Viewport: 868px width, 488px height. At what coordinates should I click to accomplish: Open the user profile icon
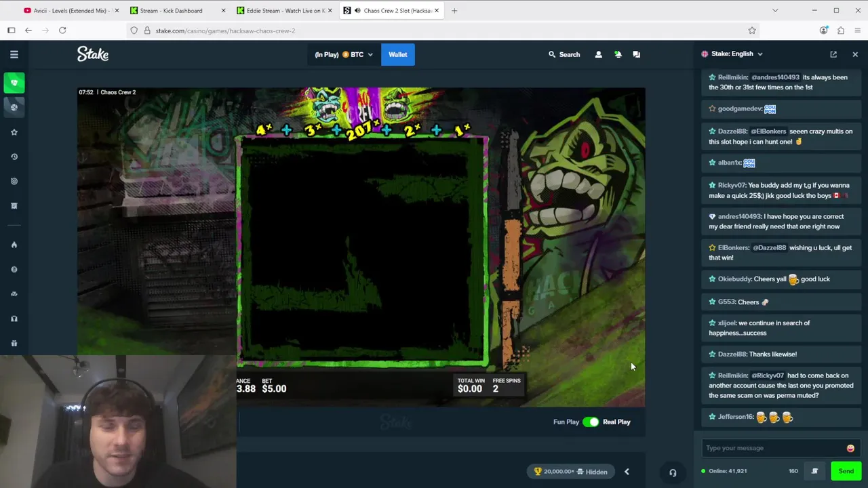[598, 54]
